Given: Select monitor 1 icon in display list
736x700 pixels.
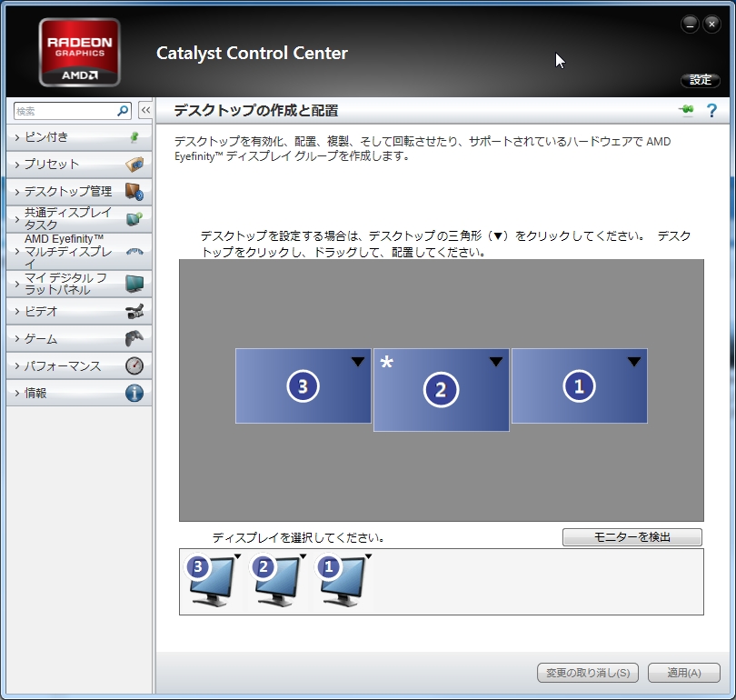Looking at the screenshot, I should [x=342, y=581].
